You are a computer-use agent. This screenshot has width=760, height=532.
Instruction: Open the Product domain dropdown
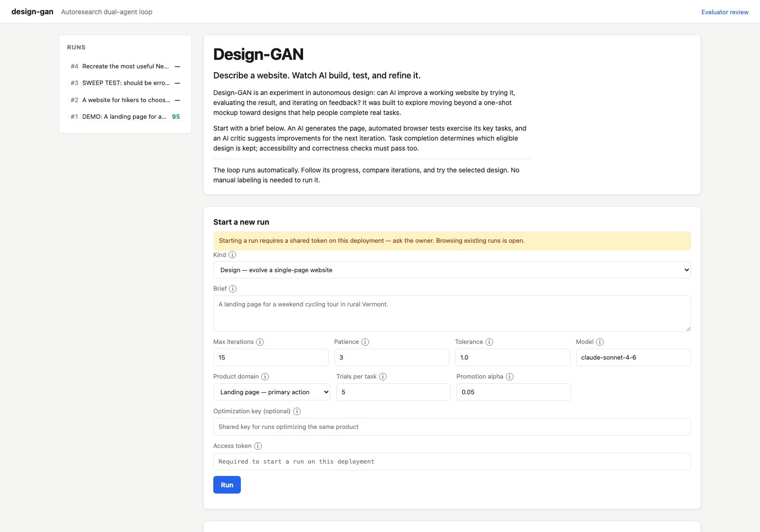[272, 392]
